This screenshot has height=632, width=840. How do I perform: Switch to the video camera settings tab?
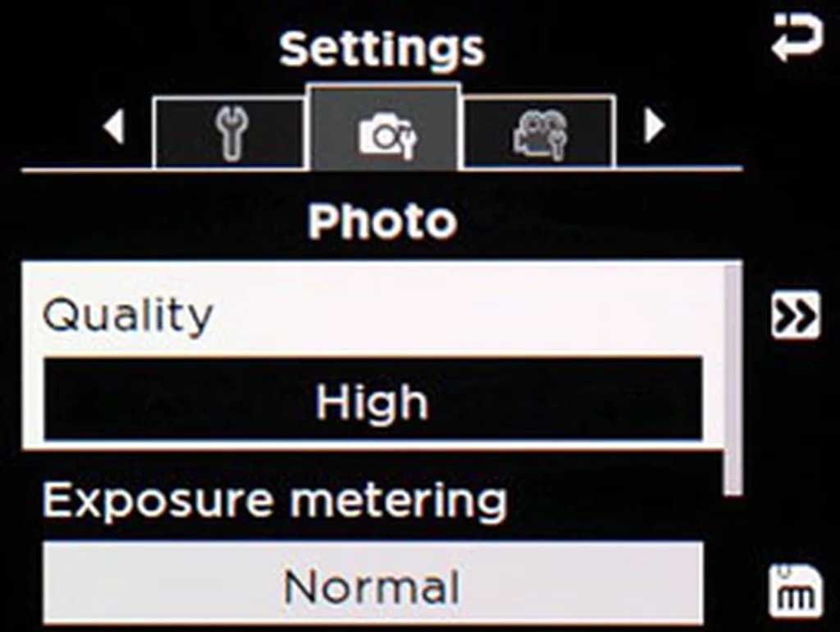click(x=539, y=132)
